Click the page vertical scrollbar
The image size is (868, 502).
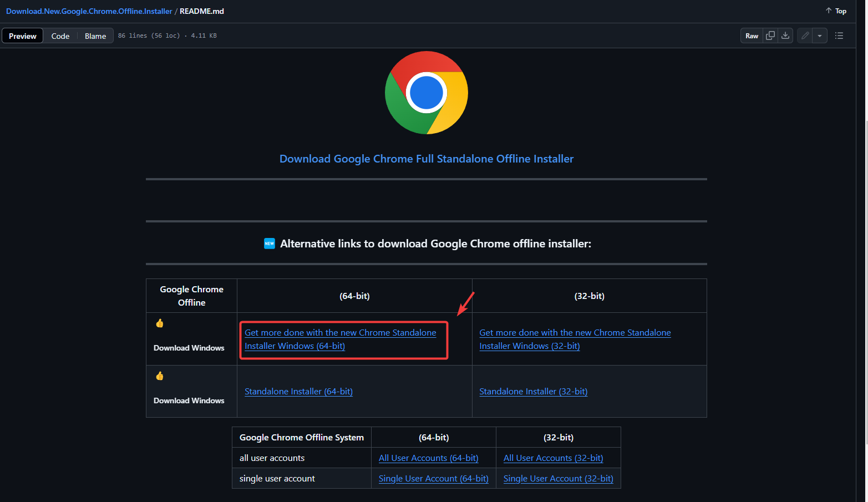tap(866, 277)
